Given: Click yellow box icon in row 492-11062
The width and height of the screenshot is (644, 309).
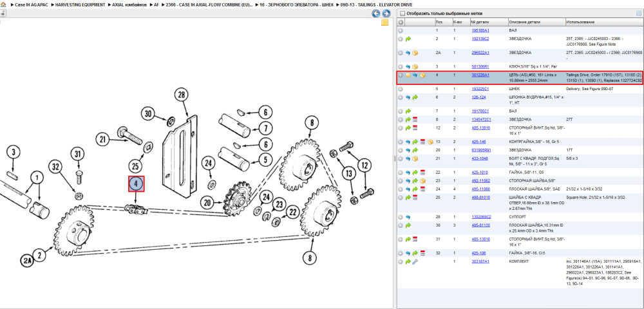Looking at the screenshot, I should [422, 181].
